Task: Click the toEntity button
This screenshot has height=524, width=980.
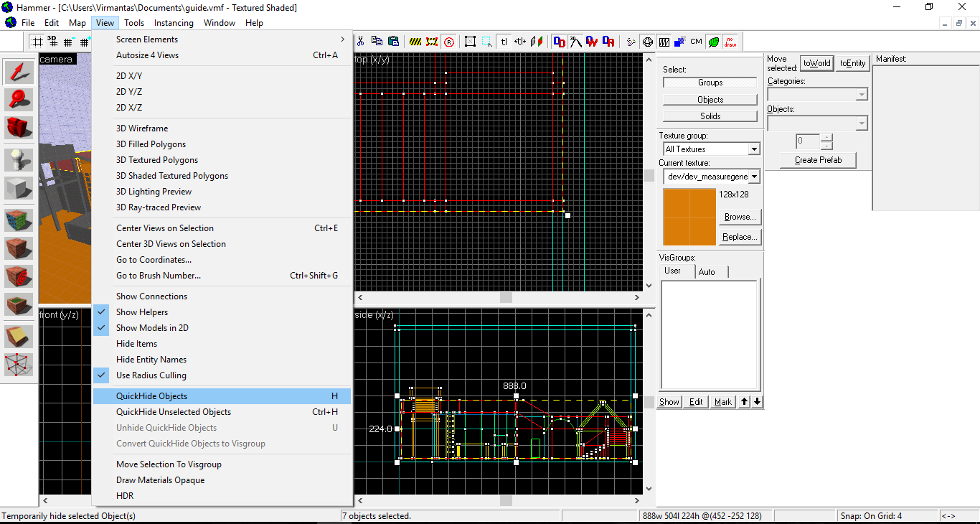Action: click(x=852, y=63)
